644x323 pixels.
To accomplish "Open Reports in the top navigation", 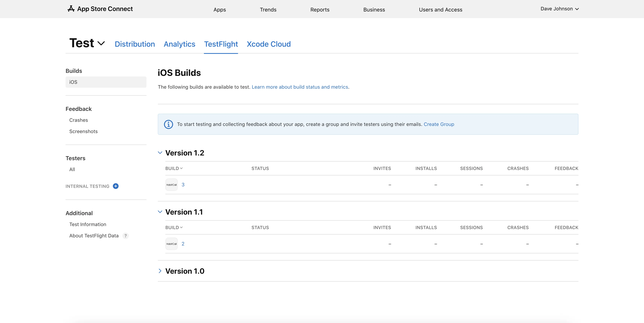I will point(320,9).
